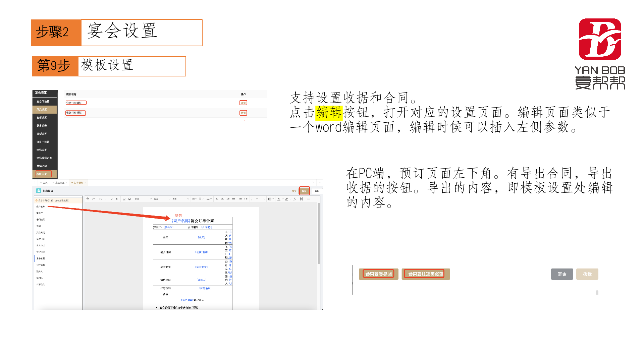Click the 导出宴会合同 button
644x362 pixels.
(x=378, y=274)
